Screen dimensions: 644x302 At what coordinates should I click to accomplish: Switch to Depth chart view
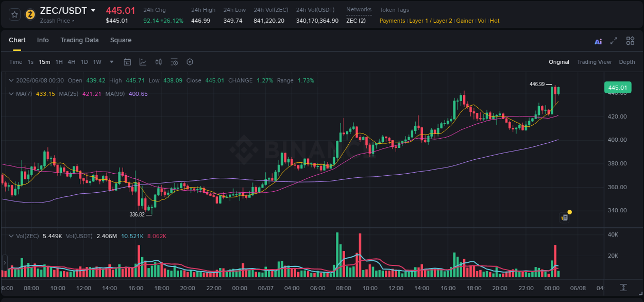click(x=627, y=62)
